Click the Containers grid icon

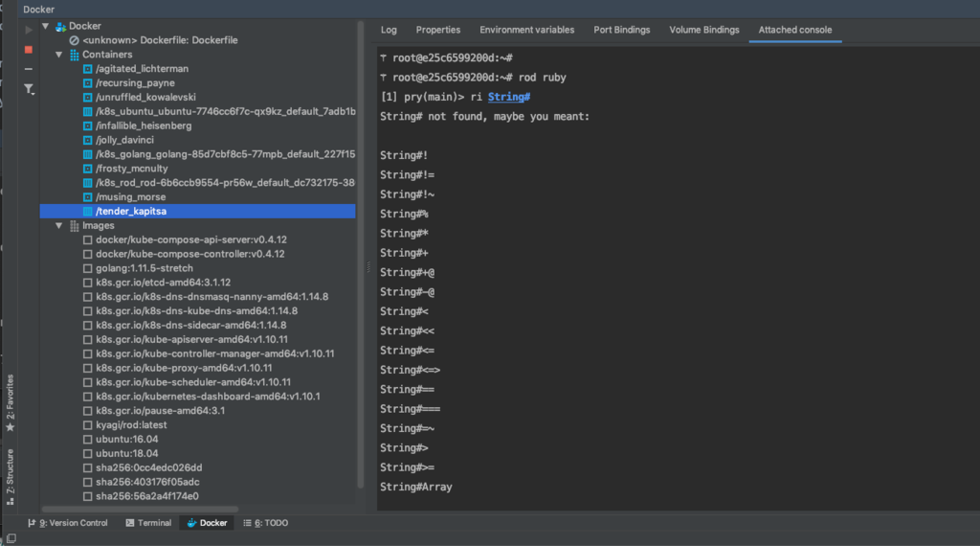tap(75, 55)
